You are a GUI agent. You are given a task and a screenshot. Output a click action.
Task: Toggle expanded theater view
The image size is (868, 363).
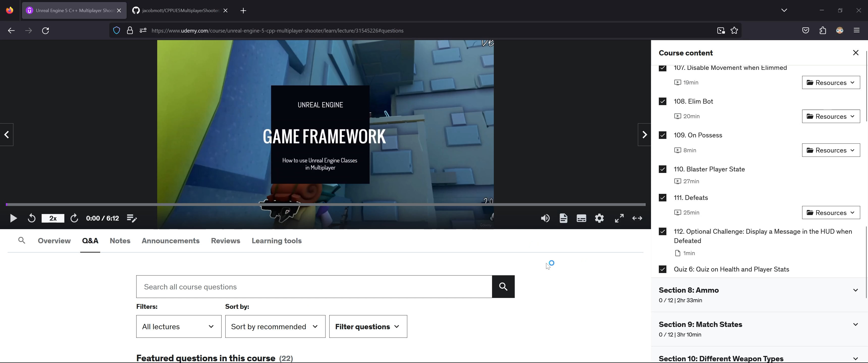click(637, 218)
